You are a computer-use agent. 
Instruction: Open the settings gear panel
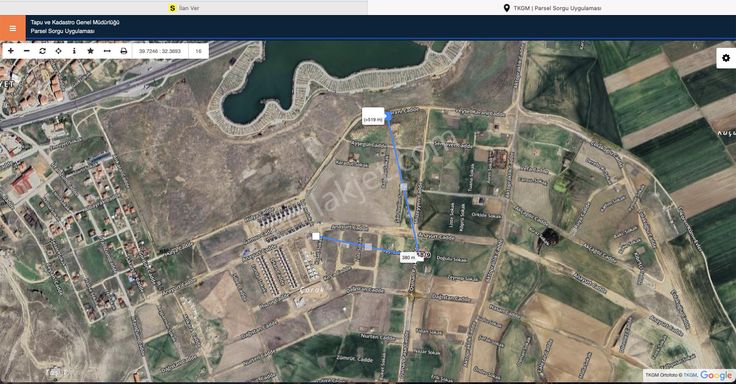726,58
